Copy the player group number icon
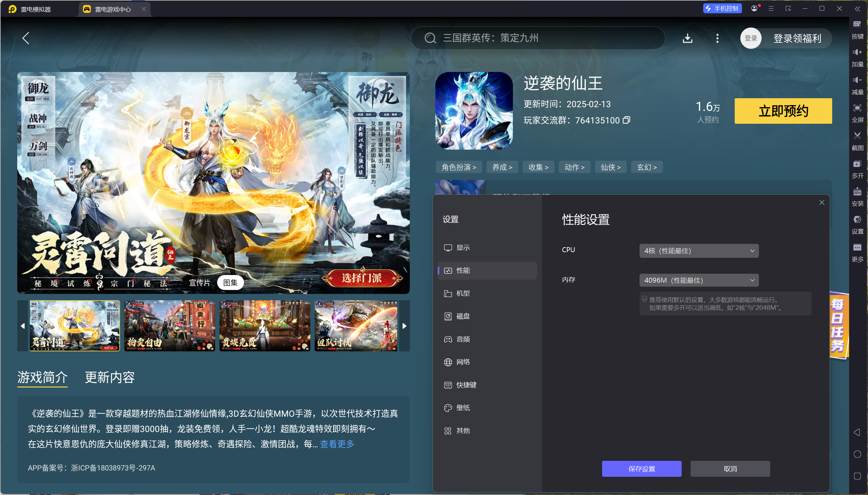Screen dimensions: 868x495 [x=626, y=120]
